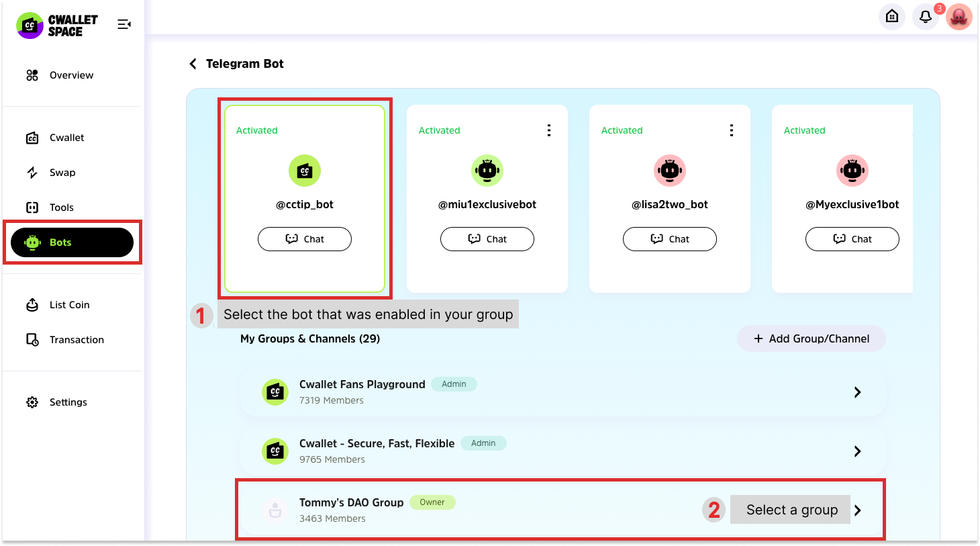This screenshot has height=546, width=980.
Task: Open options menu for @miu1exclusivebot
Action: (548, 130)
